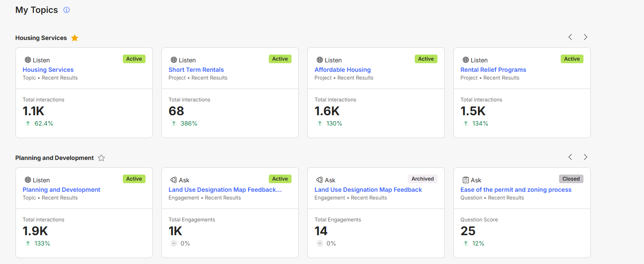
Task: Click the survey Ask icon on the Closed card
Action: tap(465, 180)
